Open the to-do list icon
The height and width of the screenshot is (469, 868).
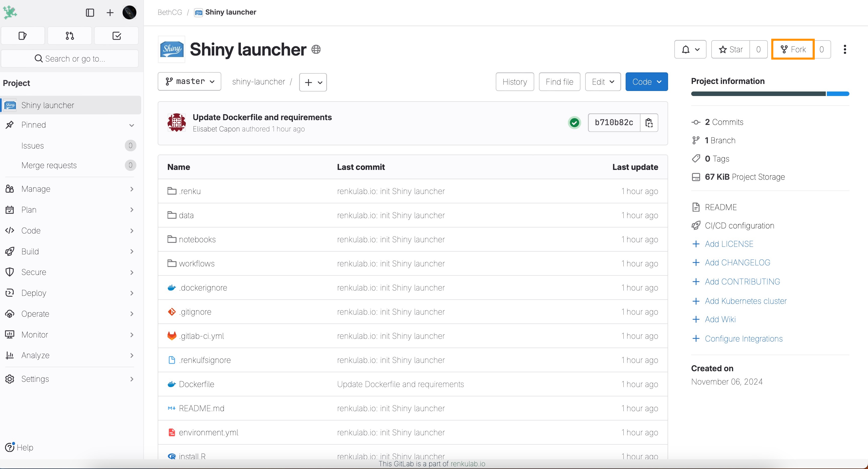pyautogui.click(x=117, y=36)
